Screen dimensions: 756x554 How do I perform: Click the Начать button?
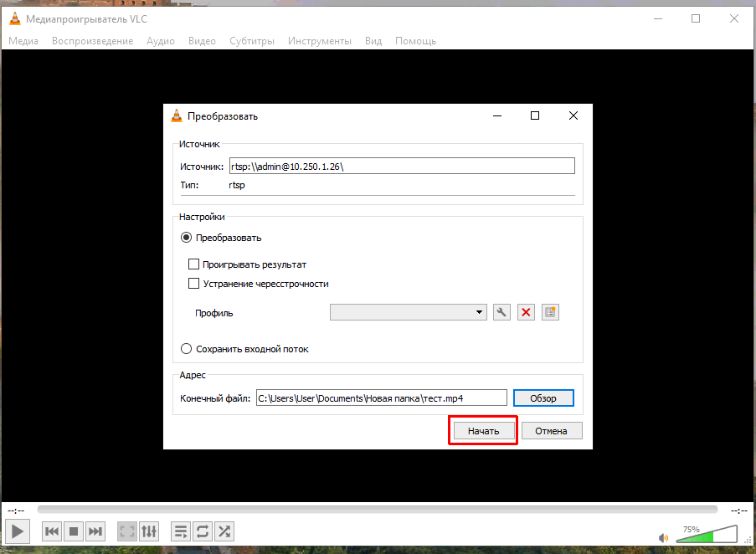click(483, 431)
